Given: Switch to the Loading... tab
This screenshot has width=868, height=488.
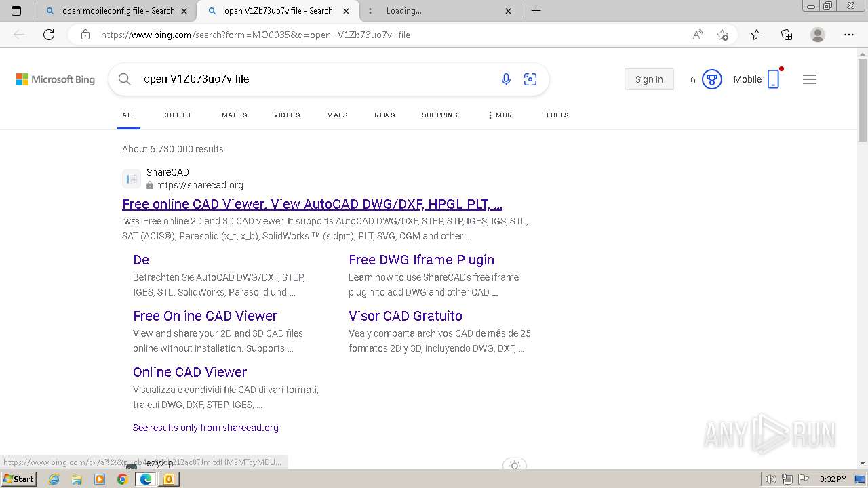Looking at the screenshot, I should click(x=439, y=11).
